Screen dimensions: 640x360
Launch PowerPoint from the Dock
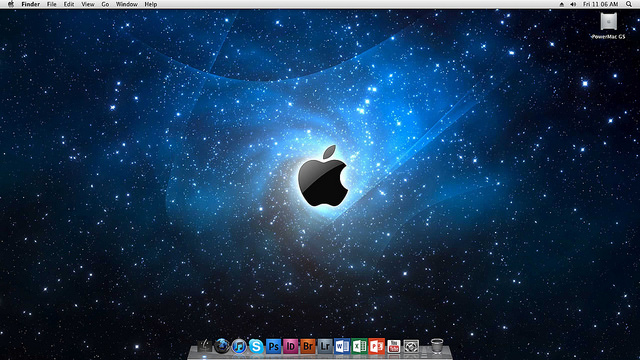pos(376,347)
